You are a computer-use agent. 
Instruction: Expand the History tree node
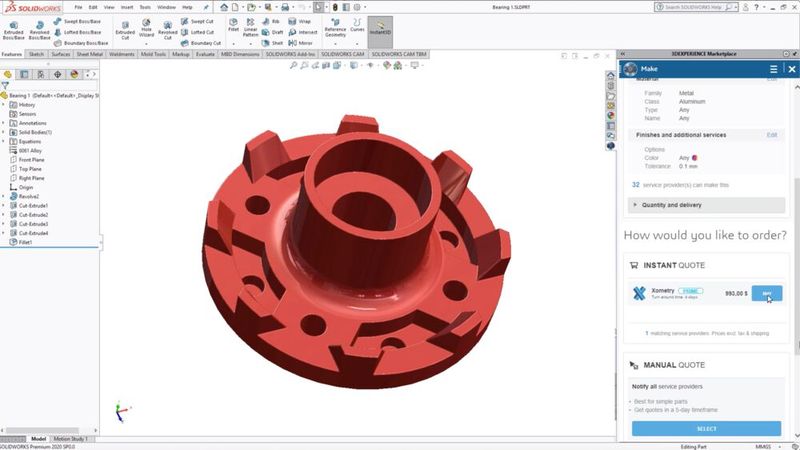5,105
